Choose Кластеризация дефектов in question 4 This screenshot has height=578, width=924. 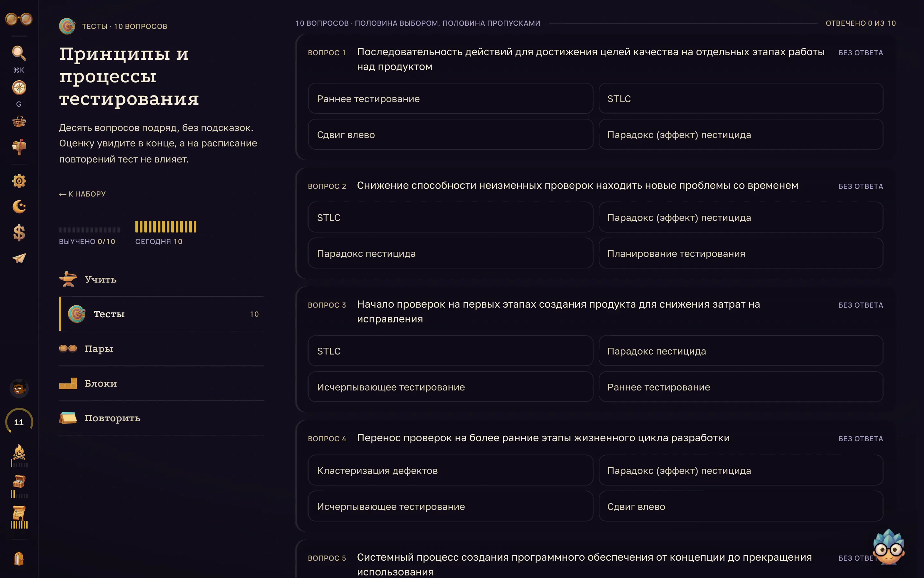[450, 470]
